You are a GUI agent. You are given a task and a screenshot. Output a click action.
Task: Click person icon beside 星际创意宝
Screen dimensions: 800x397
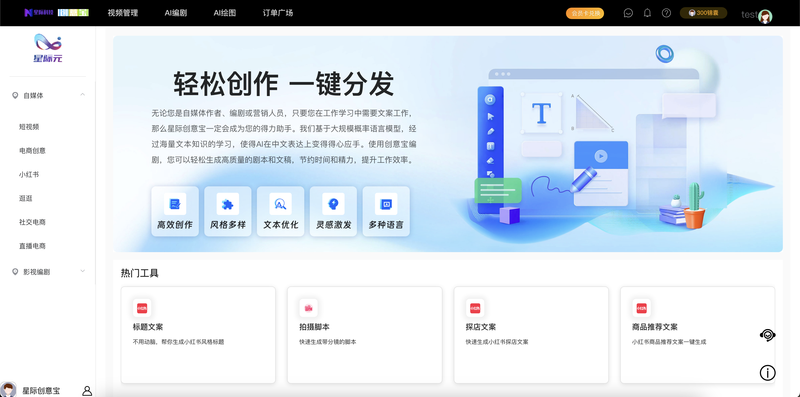tap(87, 391)
